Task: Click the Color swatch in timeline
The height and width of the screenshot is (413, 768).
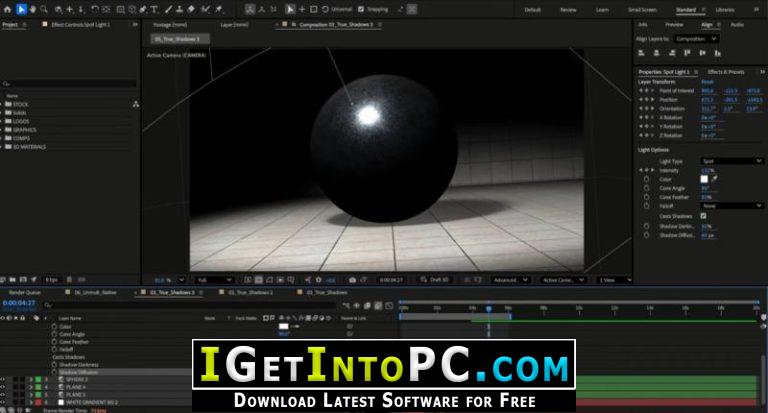Action: [x=284, y=326]
